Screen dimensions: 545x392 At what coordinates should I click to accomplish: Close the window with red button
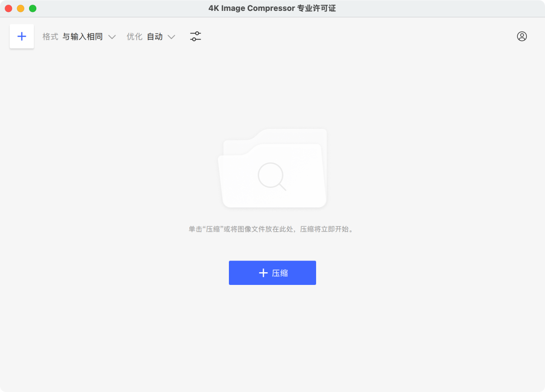(9, 9)
